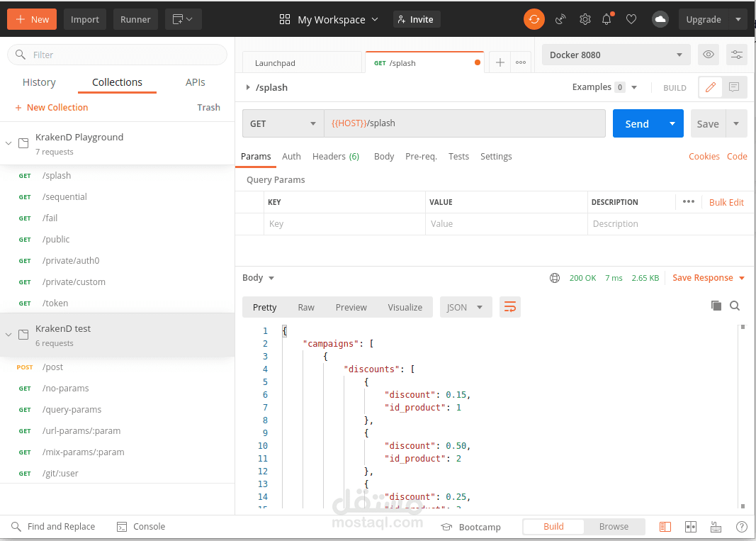Open the comments icon
The height and width of the screenshot is (541, 756).
pos(734,87)
